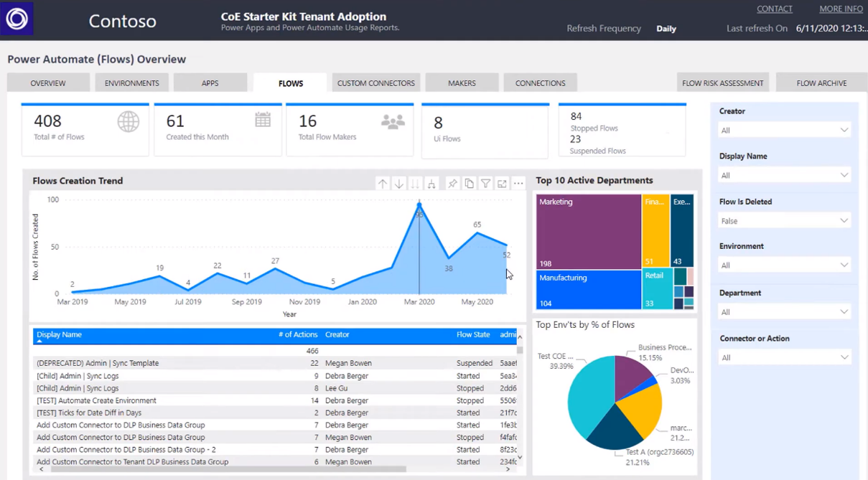Open the Environment filter dropdown
Image resolution: width=868 pixels, height=480 pixels.
click(784, 265)
